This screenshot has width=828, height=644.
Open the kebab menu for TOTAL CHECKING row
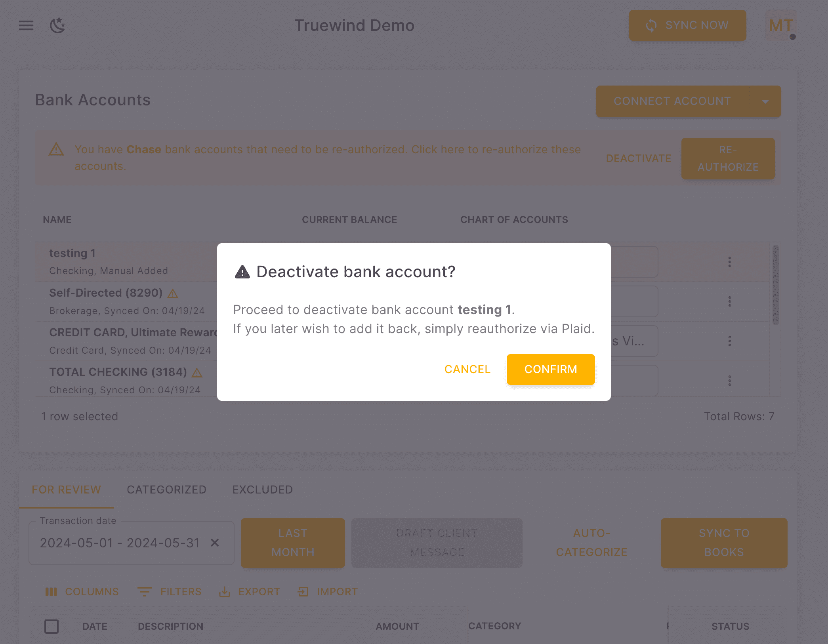pos(730,380)
